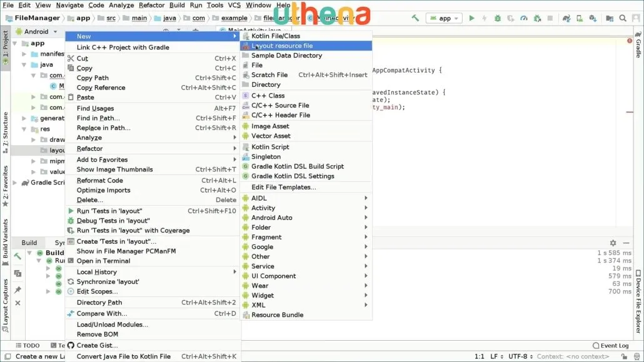644x362 pixels.
Task: Select Resource Bundle entry
Action: click(306, 314)
